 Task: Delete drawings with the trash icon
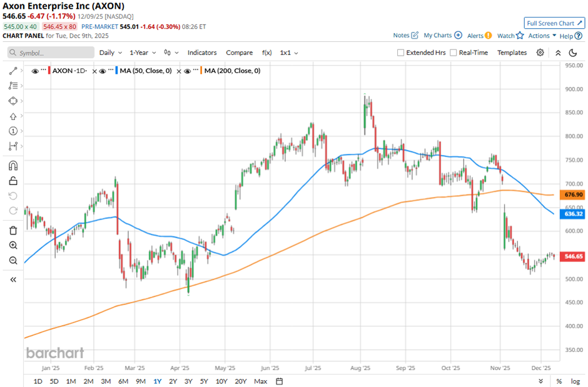tap(13, 230)
